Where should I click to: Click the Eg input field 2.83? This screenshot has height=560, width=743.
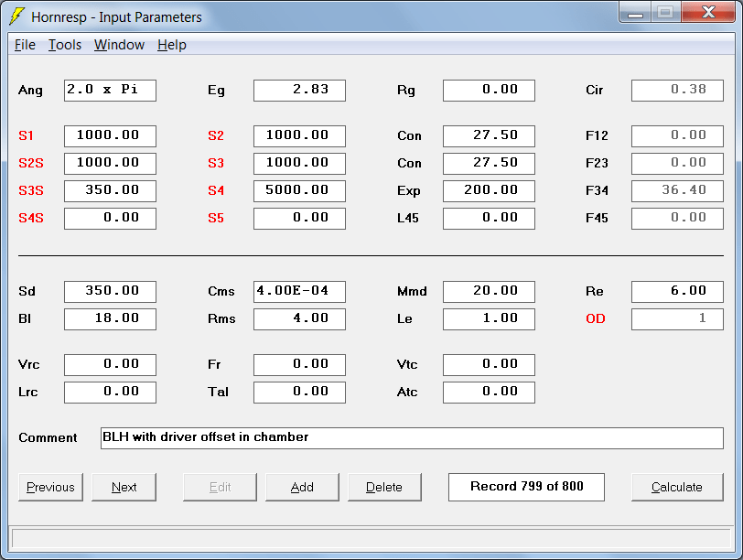pyautogui.click(x=299, y=90)
